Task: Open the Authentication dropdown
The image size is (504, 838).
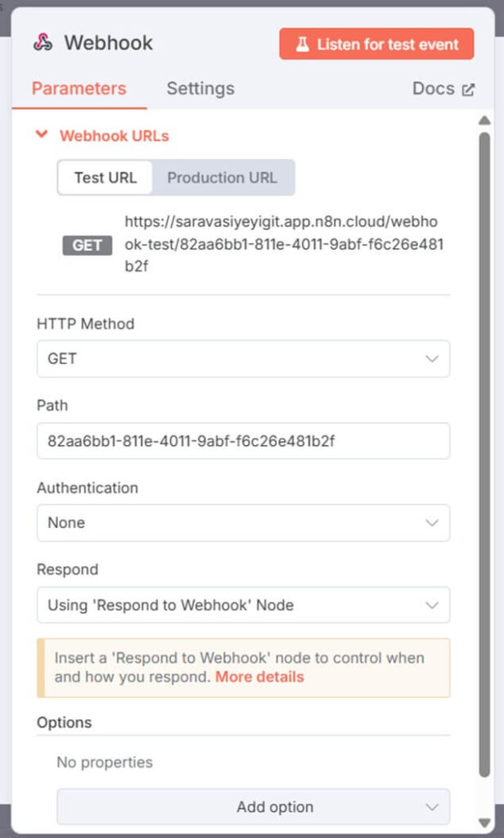Action: 243,522
